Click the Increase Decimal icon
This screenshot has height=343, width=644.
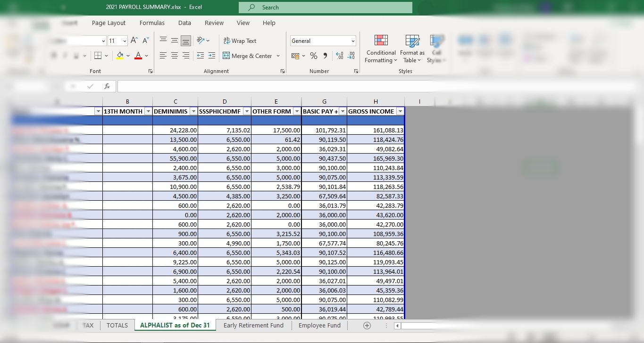[x=339, y=56]
